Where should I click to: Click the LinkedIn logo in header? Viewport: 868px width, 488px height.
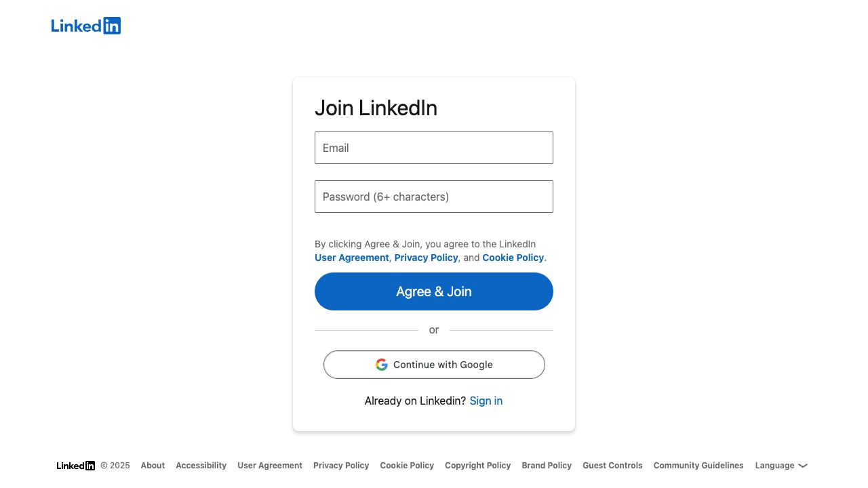pos(86,26)
